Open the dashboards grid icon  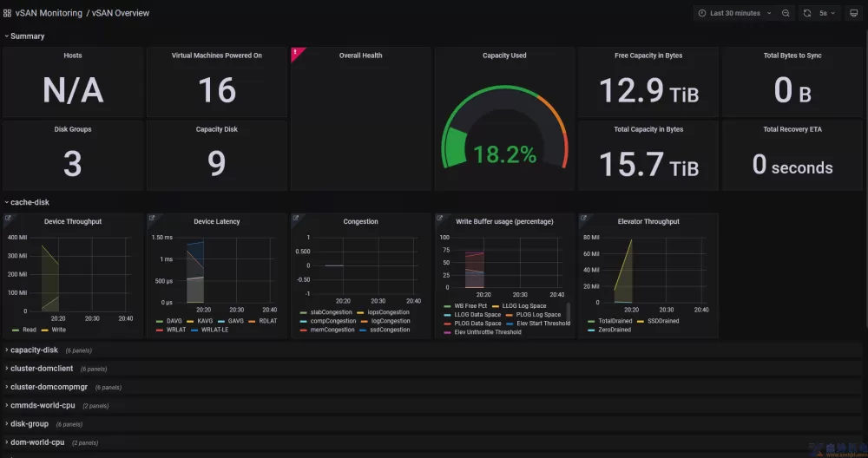coord(7,13)
